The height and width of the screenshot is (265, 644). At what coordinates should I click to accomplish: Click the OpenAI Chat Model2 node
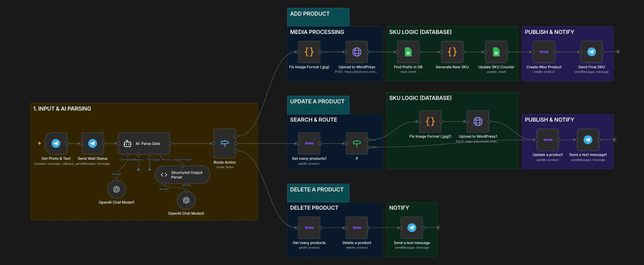click(x=186, y=200)
